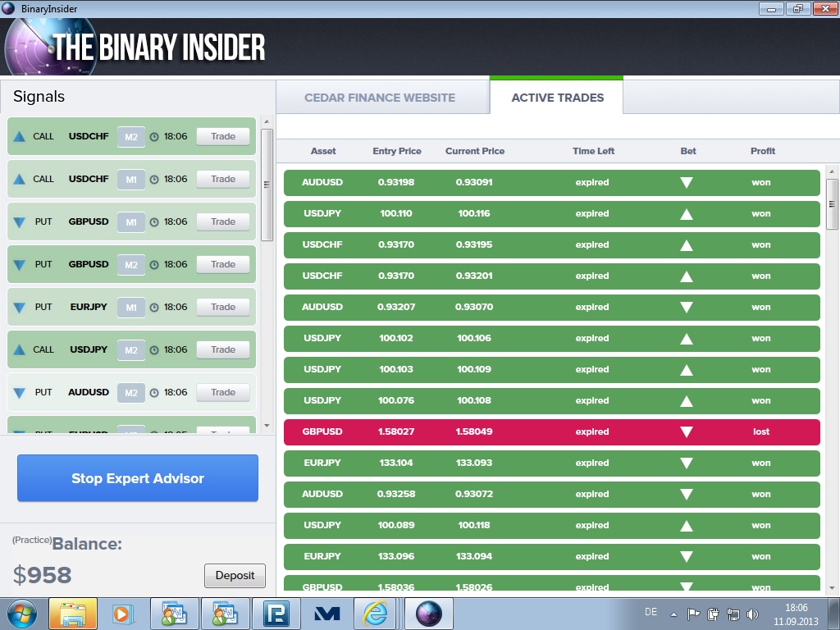Click the Active Trades scrollbar thumb
This screenshot has height=630, width=840.
[x=832, y=204]
